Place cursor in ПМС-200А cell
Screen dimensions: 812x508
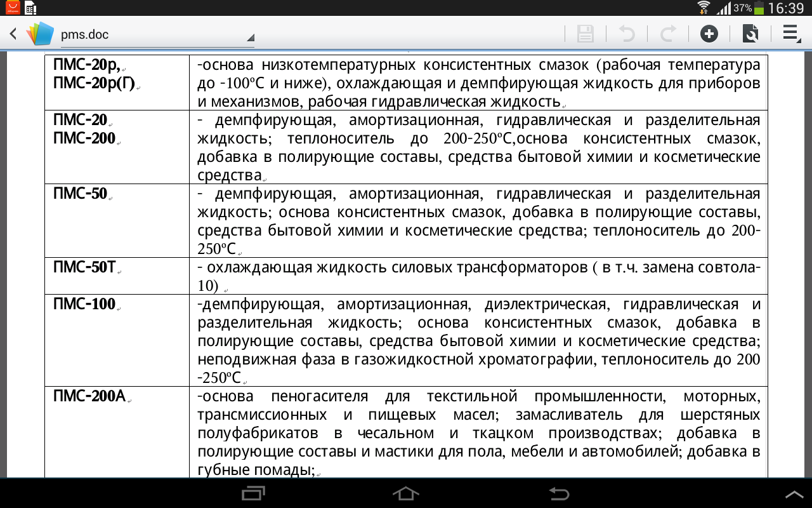point(117,432)
